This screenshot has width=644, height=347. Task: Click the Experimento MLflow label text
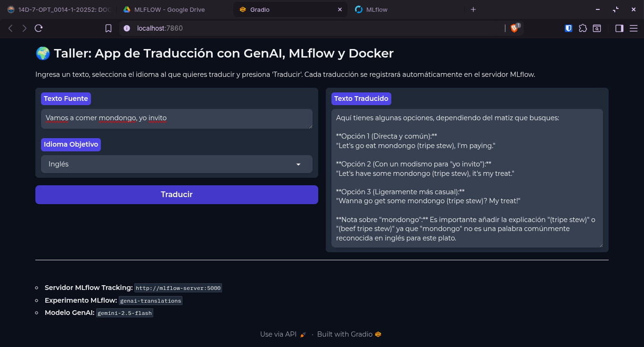click(81, 300)
